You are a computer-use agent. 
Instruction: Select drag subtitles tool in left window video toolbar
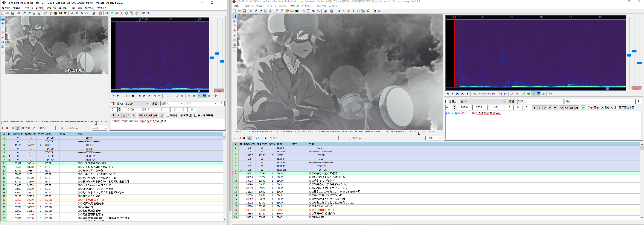3,23
